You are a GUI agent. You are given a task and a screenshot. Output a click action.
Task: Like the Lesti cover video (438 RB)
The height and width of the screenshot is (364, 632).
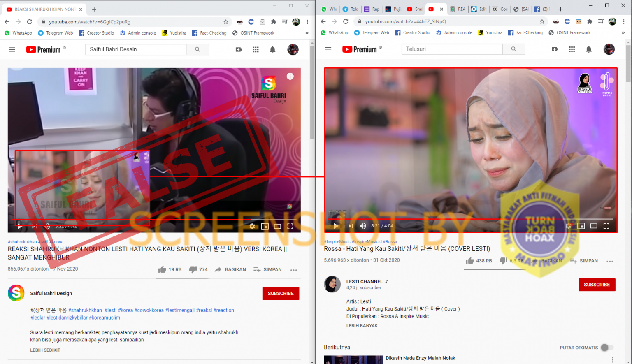point(479,261)
